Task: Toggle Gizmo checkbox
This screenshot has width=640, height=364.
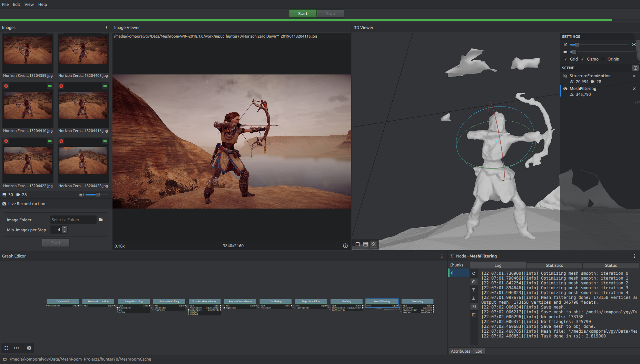Action: click(x=582, y=59)
